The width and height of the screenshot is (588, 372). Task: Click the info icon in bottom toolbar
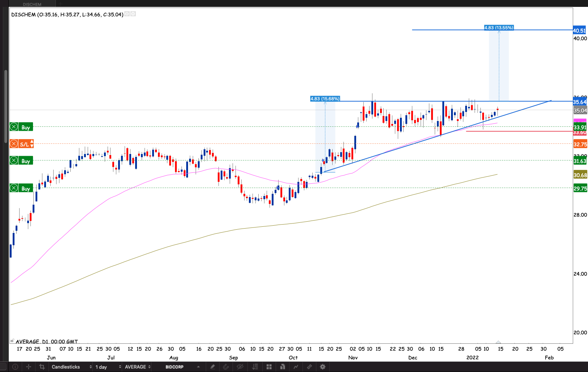[15, 367]
